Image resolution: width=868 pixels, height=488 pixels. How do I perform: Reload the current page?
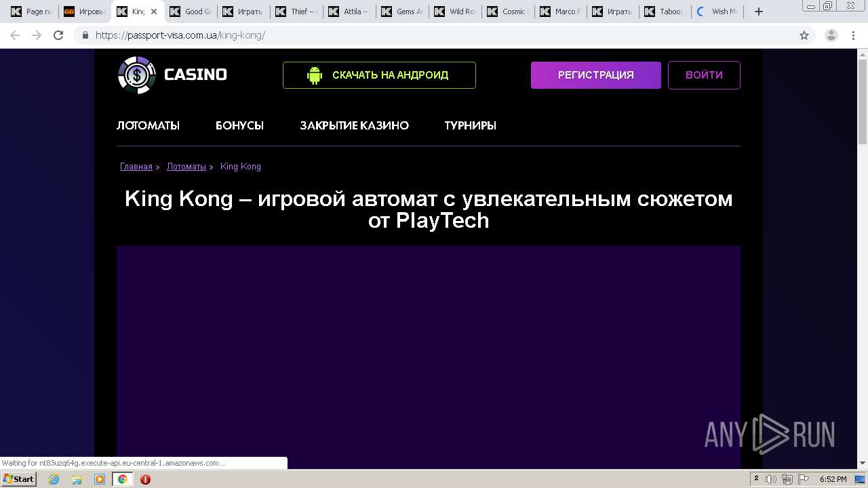point(58,35)
